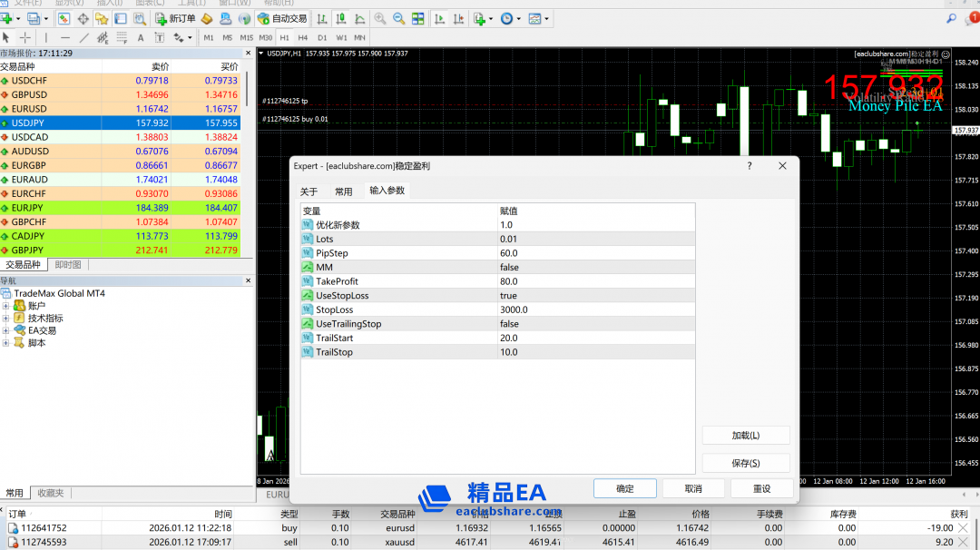Viewport: 980px width, 550px height.
Task: Expand the EA交易 tree node
Action: pos(6,330)
